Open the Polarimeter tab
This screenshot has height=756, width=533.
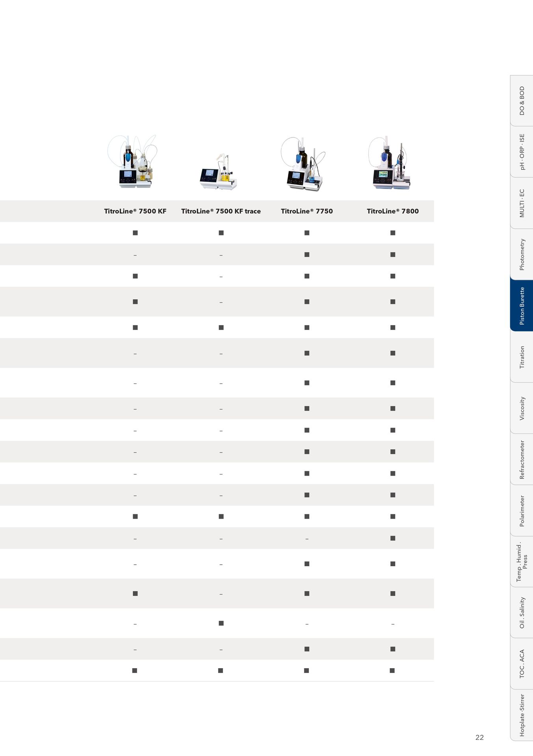click(x=522, y=510)
